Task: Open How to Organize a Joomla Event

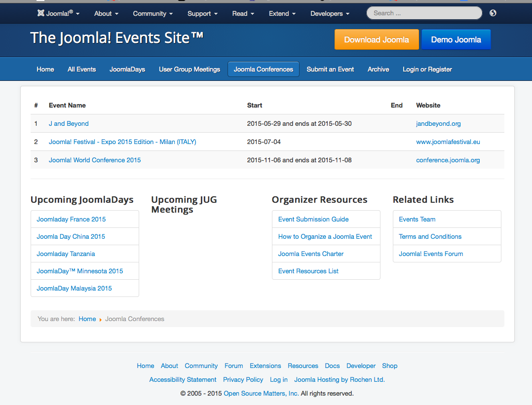Action: coord(325,236)
